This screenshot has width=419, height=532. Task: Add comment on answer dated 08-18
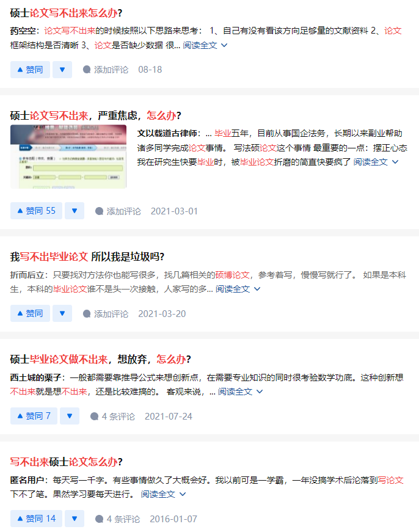tap(106, 70)
